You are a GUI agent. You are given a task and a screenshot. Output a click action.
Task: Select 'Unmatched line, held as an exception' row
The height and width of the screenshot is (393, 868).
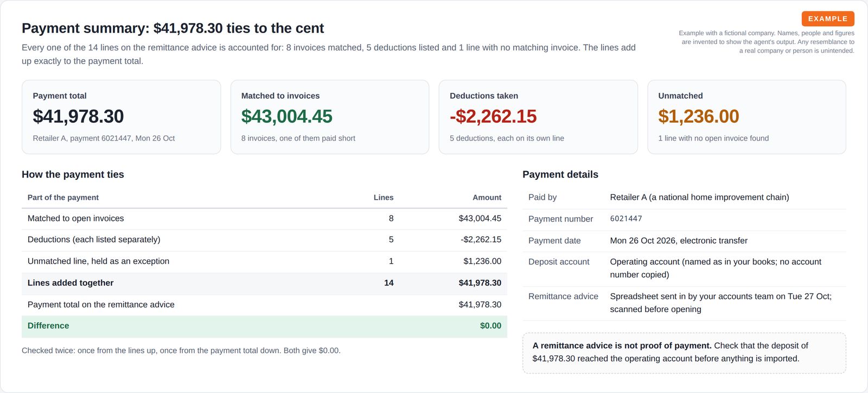tap(264, 262)
